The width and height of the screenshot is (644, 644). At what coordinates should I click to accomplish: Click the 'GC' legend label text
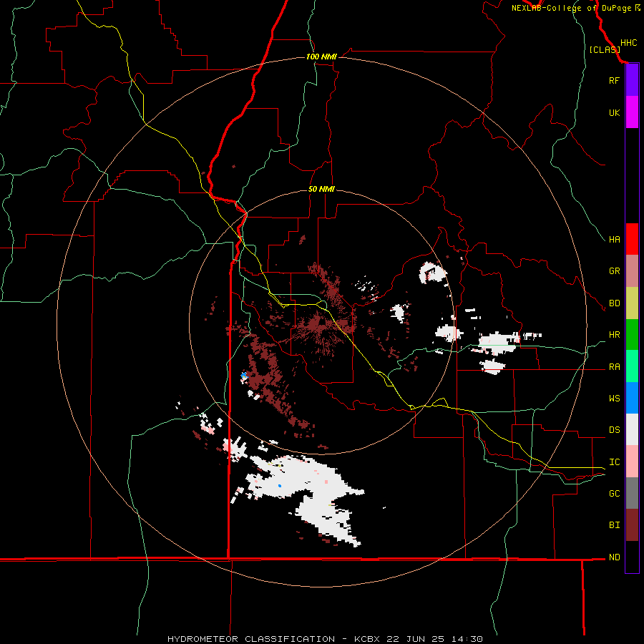tap(614, 494)
